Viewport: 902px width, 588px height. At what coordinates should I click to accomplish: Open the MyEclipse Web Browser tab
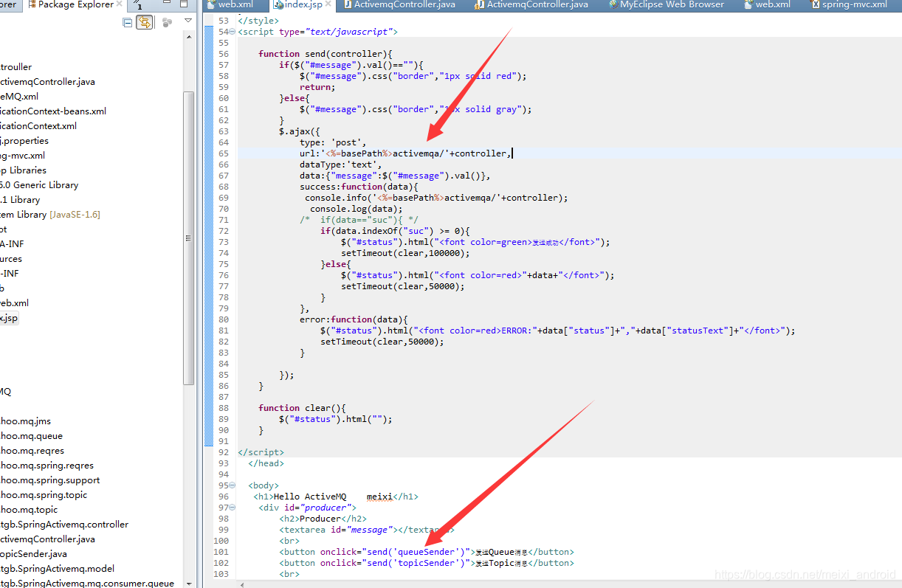tap(667, 4)
